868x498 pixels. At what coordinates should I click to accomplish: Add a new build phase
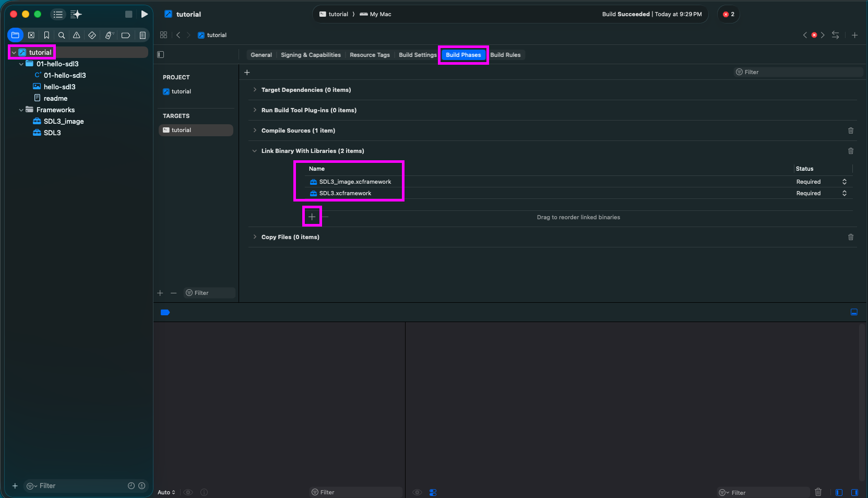tap(247, 72)
